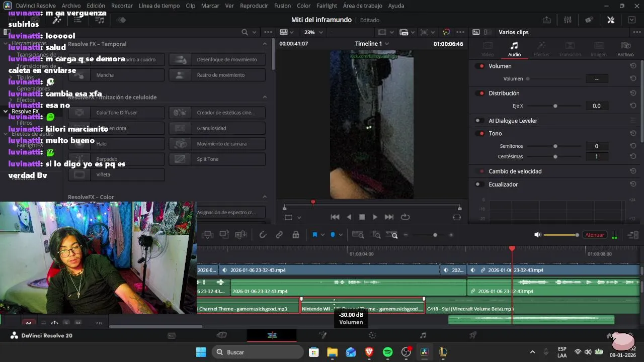The image size is (644, 362).
Task: Open the Edición menu
Action: pyautogui.click(x=96, y=6)
